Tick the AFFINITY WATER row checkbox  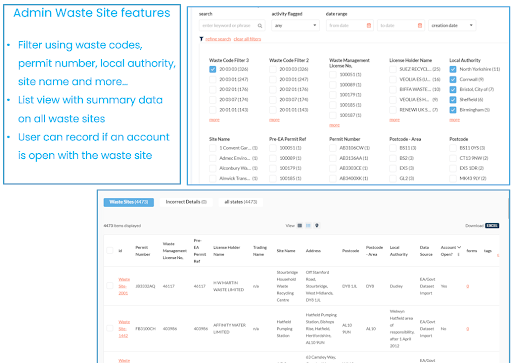[x=110, y=329]
